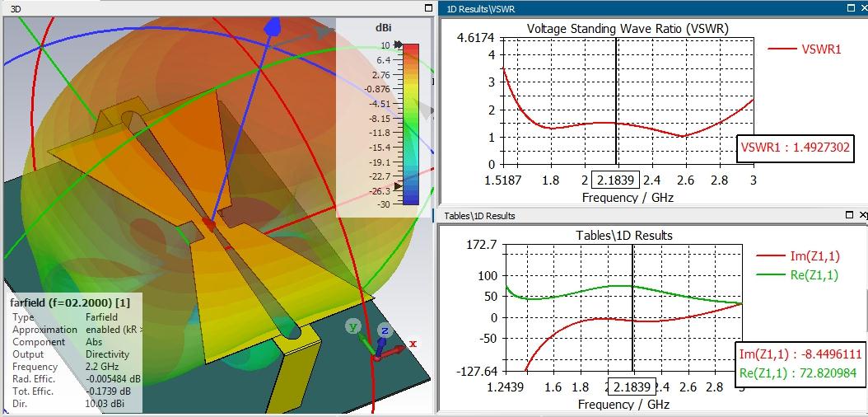Click the blue direction arrow tip in 3D view
The height and width of the screenshot is (417, 868).
coord(273,25)
